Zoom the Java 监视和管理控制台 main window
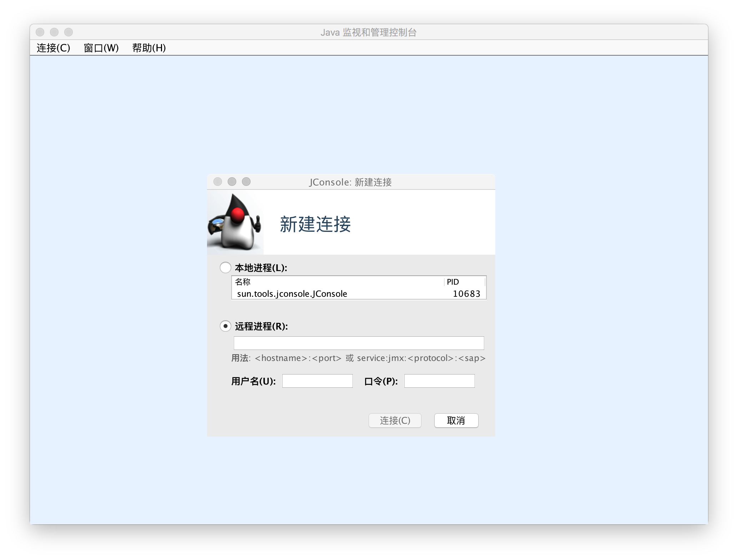738x560 pixels. tap(69, 32)
